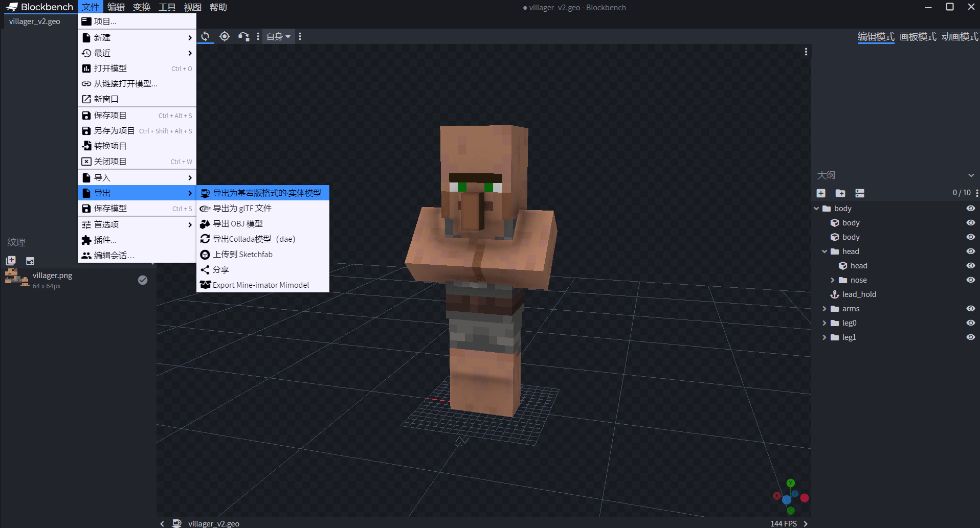Screen dimensions: 980x528
Task: Go to next tab arrow in status bar
Action: (806, 523)
